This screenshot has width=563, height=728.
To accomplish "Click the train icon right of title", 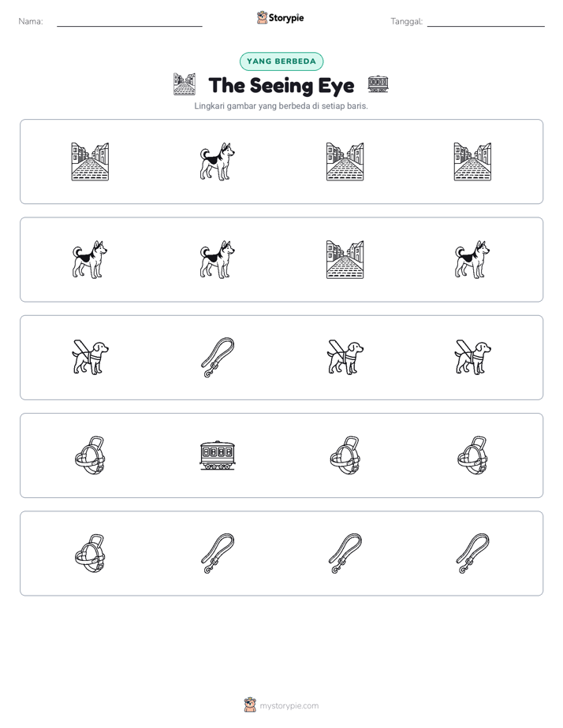I will [378, 84].
